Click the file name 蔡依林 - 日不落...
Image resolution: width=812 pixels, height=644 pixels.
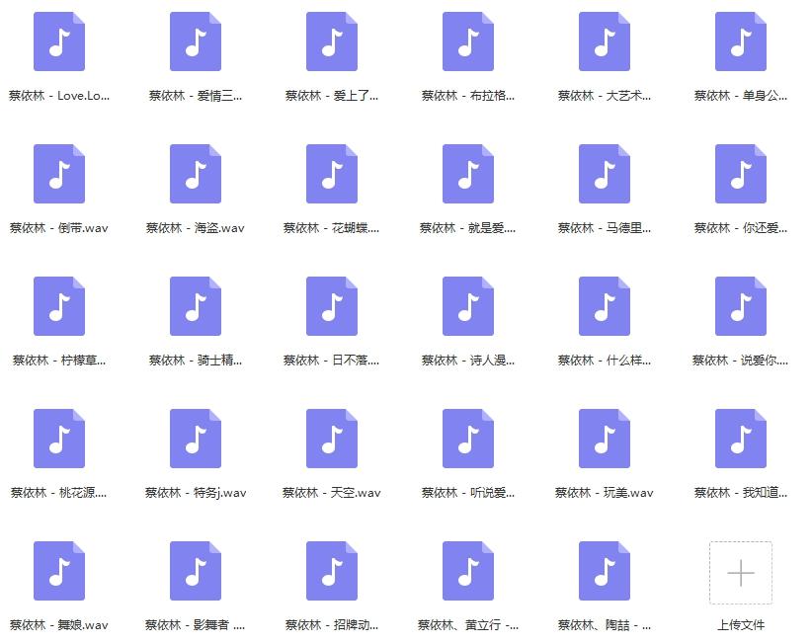[x=332, y=361]
